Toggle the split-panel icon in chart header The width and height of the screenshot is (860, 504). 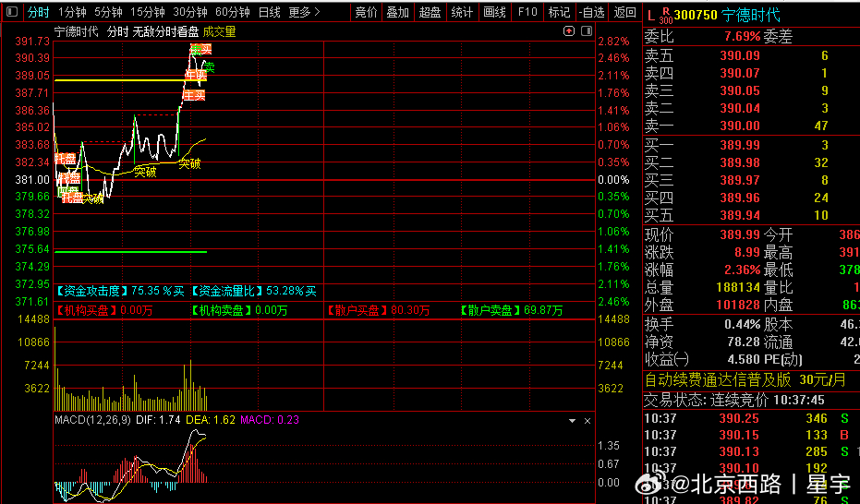(587, 31)
